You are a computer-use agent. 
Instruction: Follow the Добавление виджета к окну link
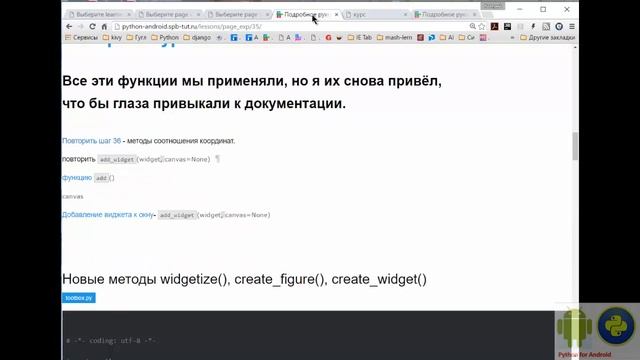[x=108, y=215]
